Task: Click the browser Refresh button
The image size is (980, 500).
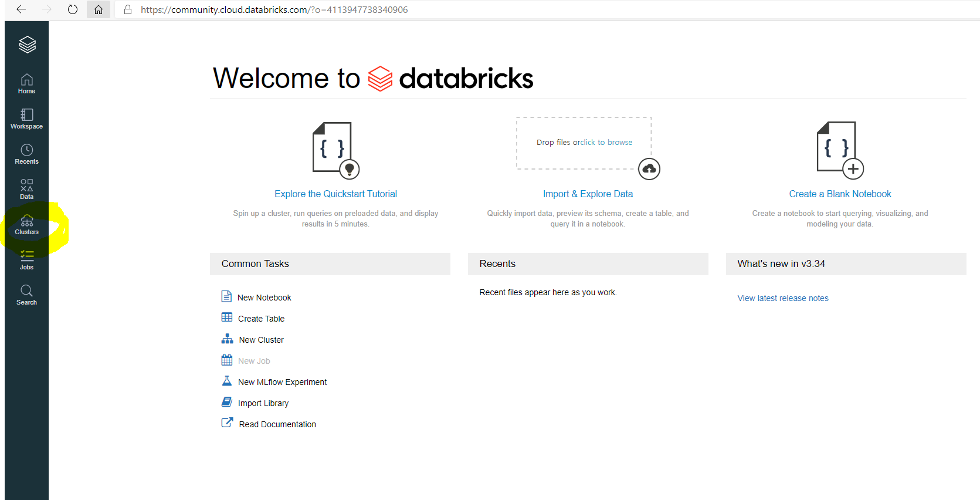Action: (x=73, y=9)
